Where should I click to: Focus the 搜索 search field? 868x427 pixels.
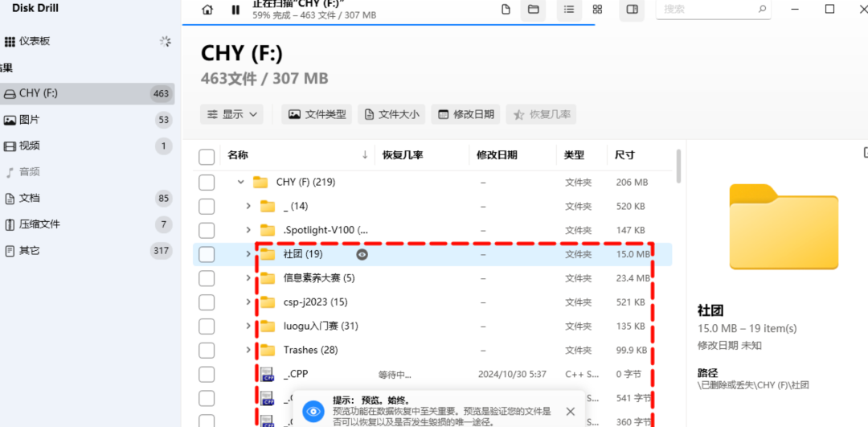coord(713,10)
